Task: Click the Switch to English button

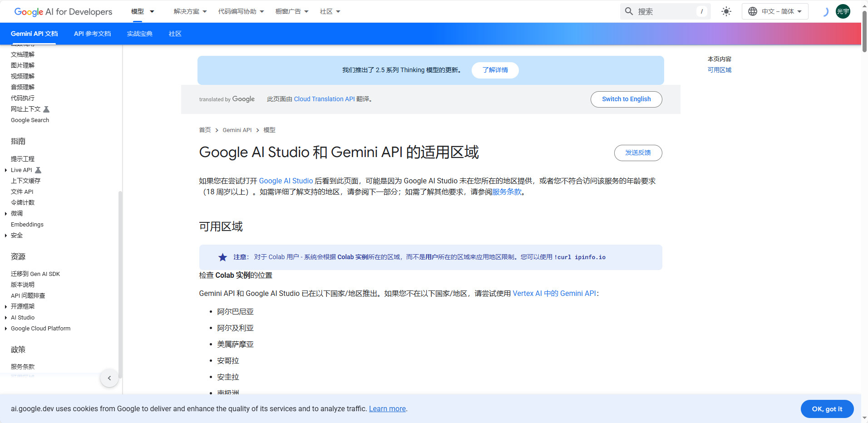Action: point(626,99)
